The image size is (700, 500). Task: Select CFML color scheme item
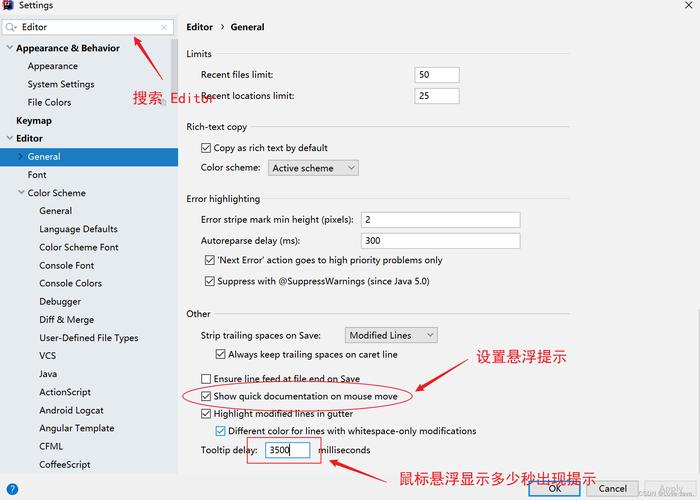click(x=51, y=446)
